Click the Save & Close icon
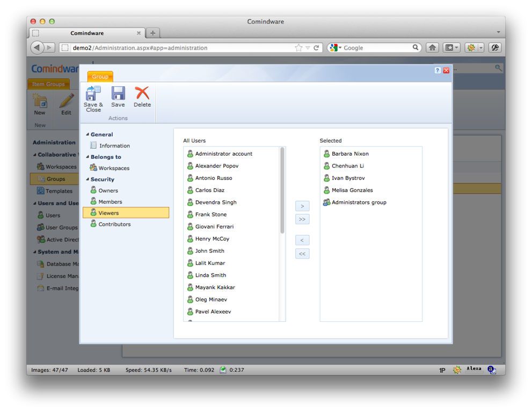532x412 pixels. point(93,93)
